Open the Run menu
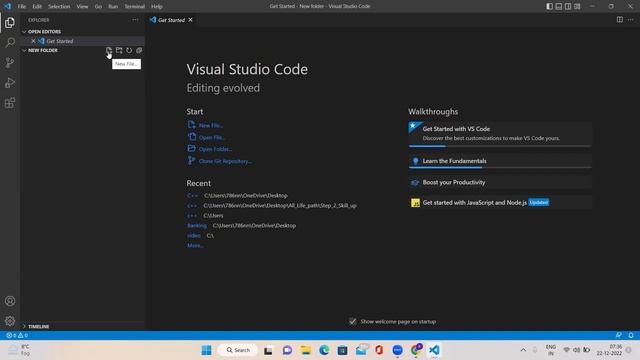640x360 pixels. [x=113, y=7]
